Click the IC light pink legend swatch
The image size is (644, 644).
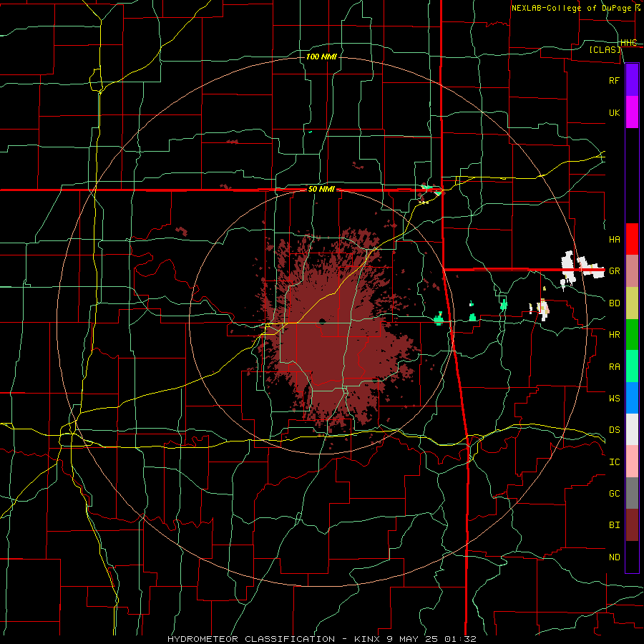(x=632, y=462)
